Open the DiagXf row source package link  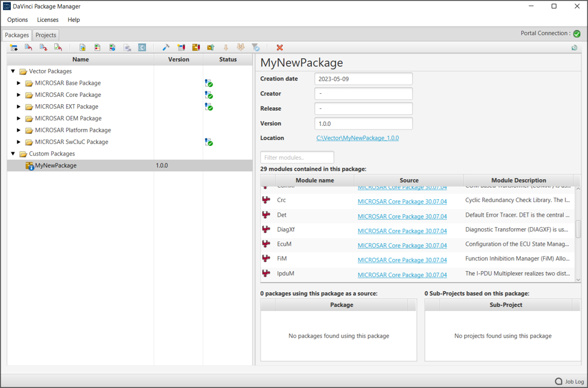(402, 231)
